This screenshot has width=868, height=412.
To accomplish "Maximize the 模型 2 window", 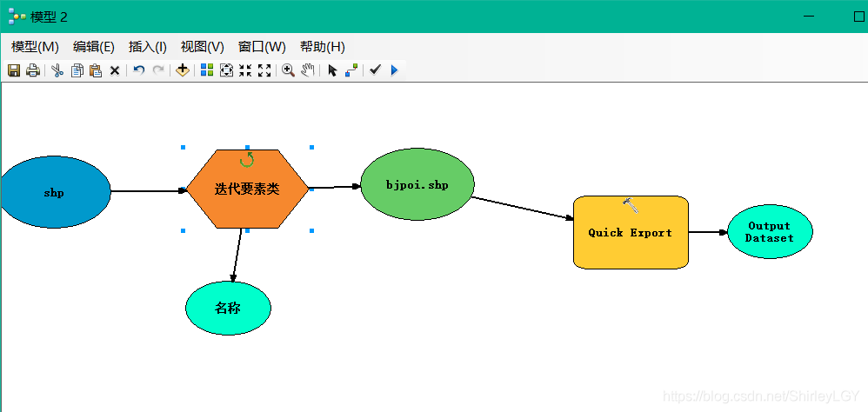I will (858, 17).
